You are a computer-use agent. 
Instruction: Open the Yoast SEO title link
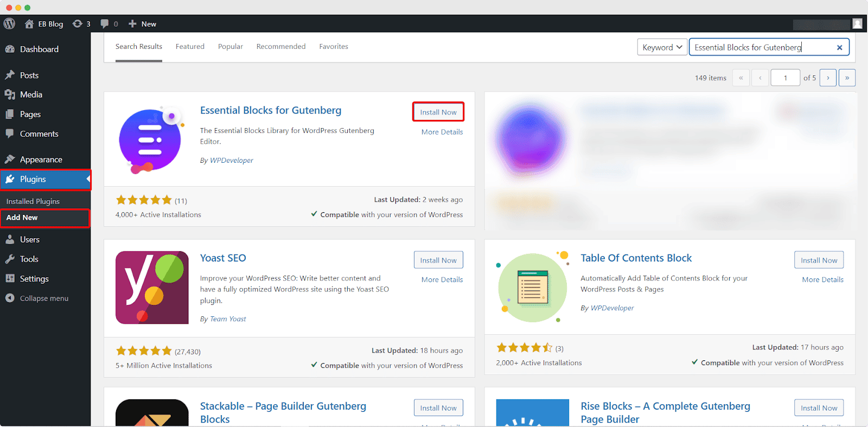tap(223, 258)
